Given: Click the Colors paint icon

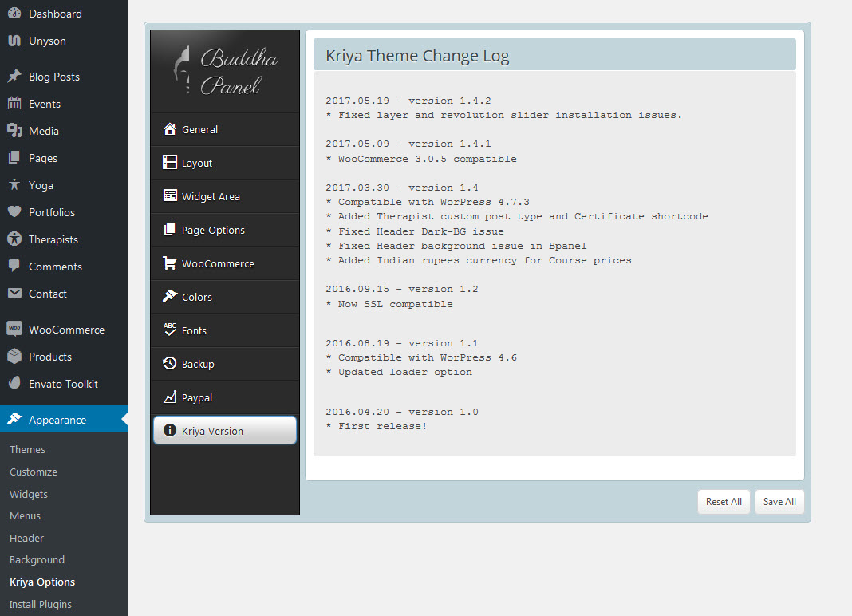Looking at the screenshot, I should tap(169, 297).
